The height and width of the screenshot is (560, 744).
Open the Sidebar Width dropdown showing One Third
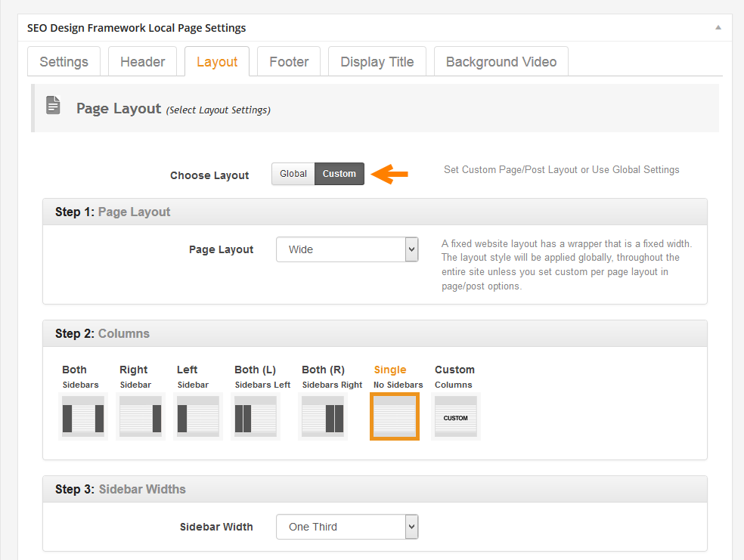tap(347, 527)
